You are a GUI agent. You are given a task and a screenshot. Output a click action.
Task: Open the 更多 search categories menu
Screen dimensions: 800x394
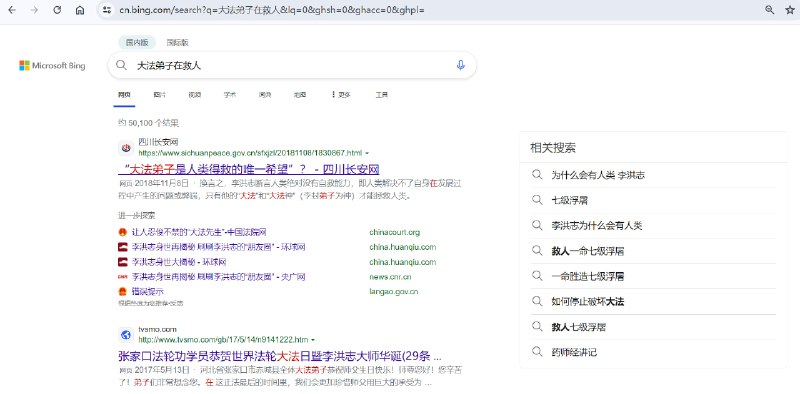coord(341,94)
